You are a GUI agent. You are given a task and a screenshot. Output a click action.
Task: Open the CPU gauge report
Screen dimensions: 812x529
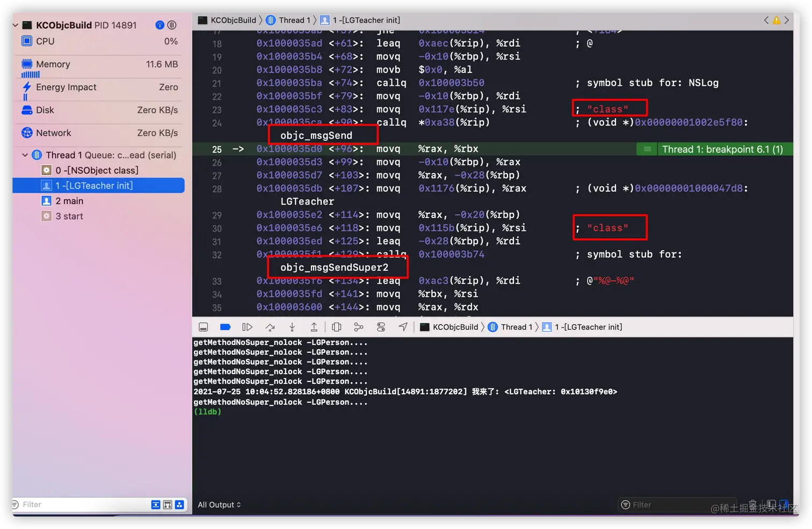99,41
